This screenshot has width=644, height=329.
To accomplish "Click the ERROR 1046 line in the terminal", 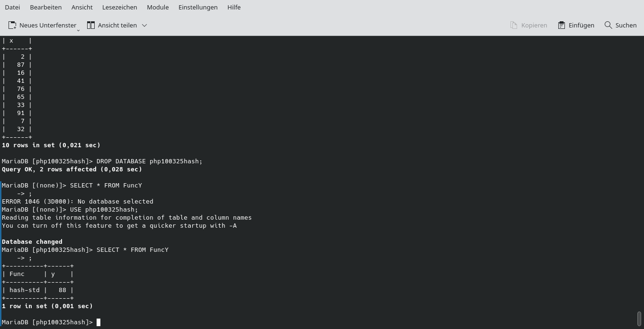I will pyautogui.click(x=77, y=201).
